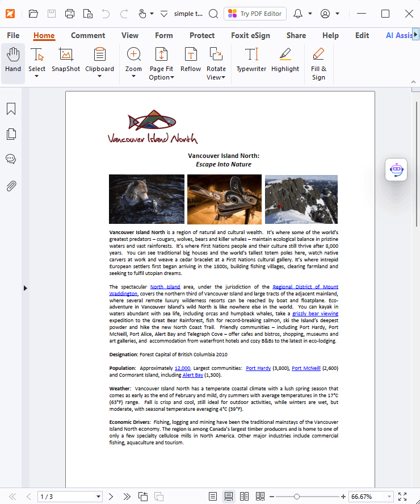Image resolution: width=420 pixels, height=504 pixels.
Task: Collapse the ribbon with the chevron
Action: pyautogui.click(x=414, y=82)
